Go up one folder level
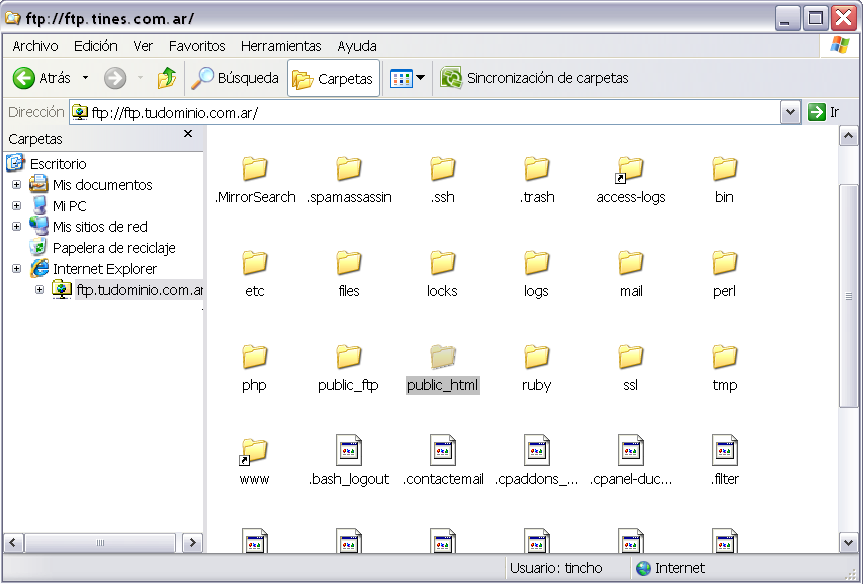The height and width of the screenshot is (584, 863). point(166,78)
